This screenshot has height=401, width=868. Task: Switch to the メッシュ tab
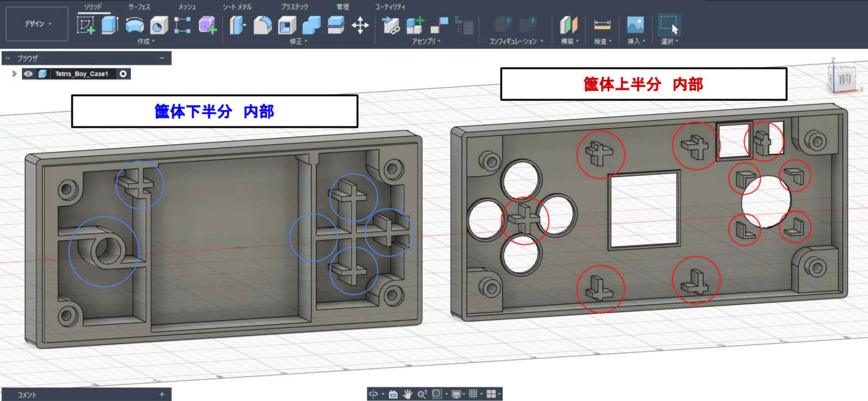187,7
